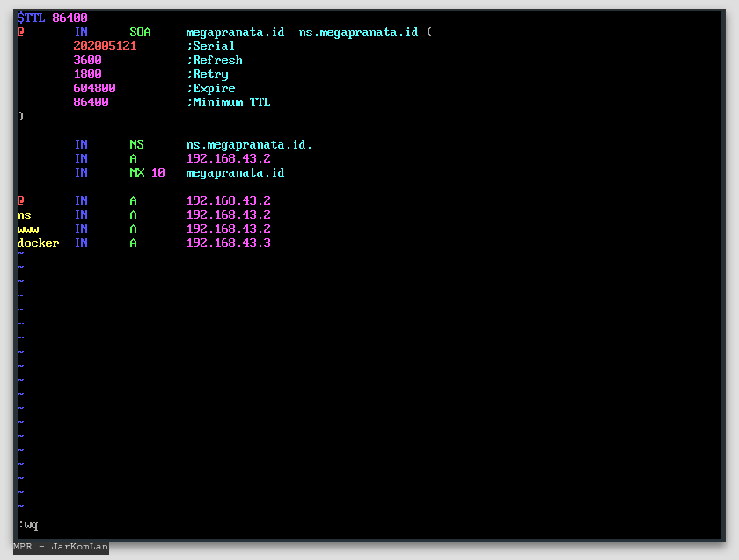Screen dimensions: 739x560
Task: Click the www hostname entry
Action: point(27,229)
